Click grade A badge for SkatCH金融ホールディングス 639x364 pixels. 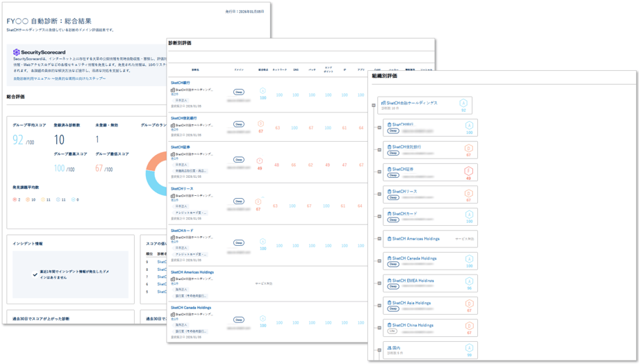[x=463, y=104]
